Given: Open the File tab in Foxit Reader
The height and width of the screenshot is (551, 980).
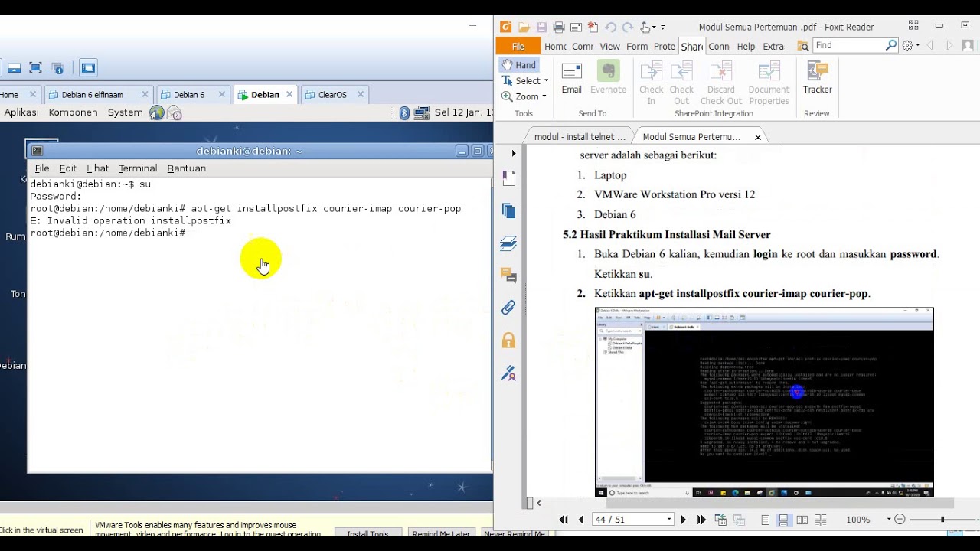Looking at the screenshot, I should [518, 46].
